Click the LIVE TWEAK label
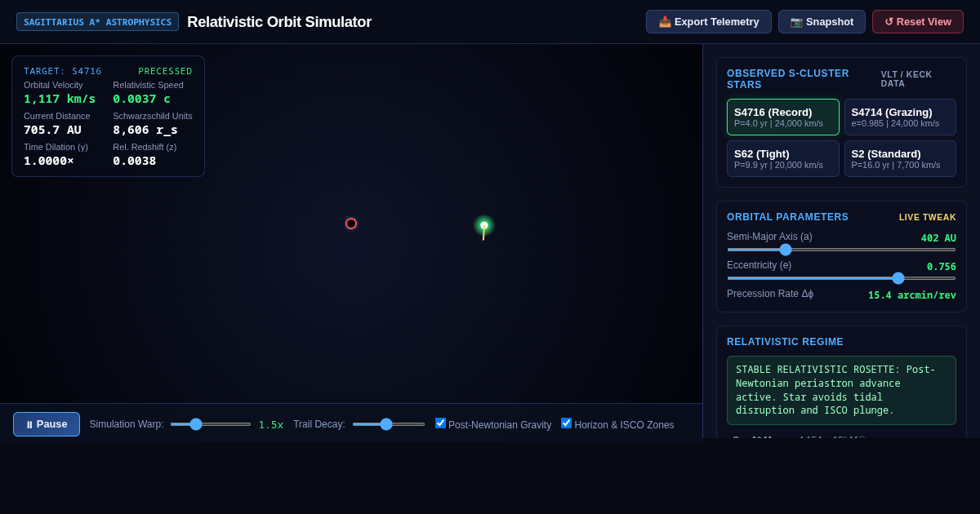The height and width of the screenshot is (514, 980). point(928,217)
